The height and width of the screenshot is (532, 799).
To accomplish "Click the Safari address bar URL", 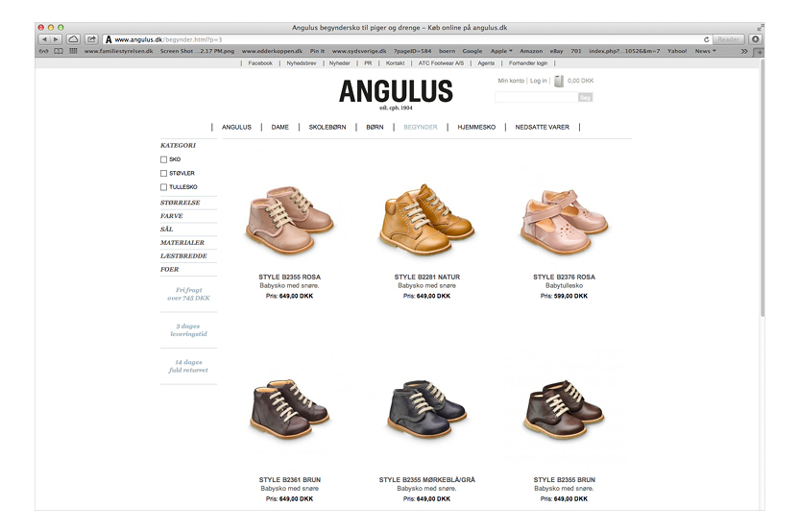I will tap(168, 39).
